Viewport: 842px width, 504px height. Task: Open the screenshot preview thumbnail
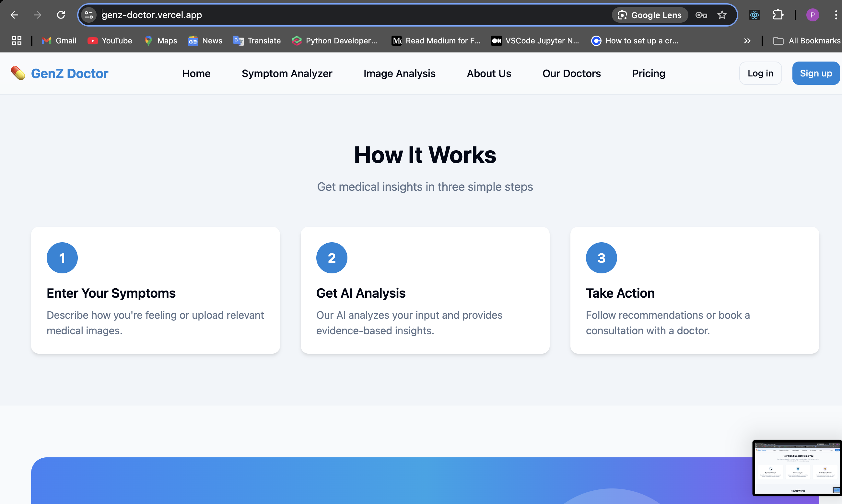797,468
